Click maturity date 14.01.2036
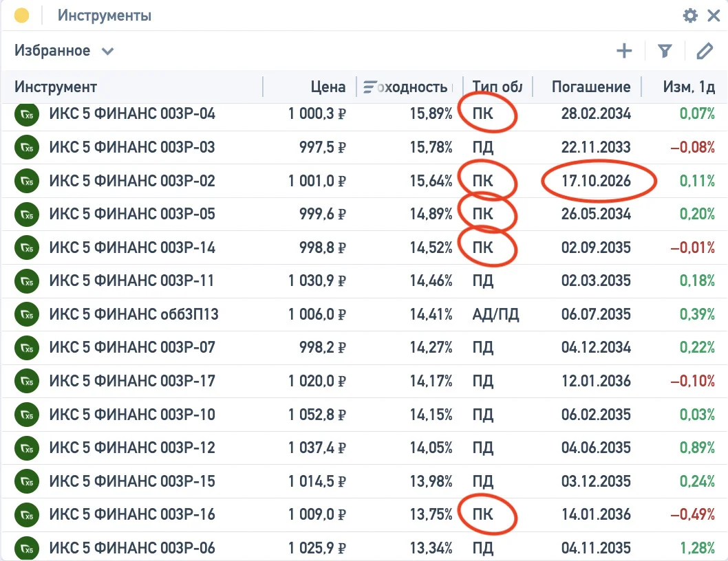Screen dimensions: 728x561 tap(596, 515)
